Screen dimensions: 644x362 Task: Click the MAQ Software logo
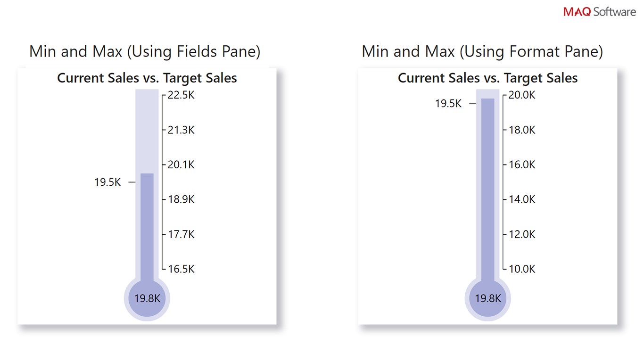point(599,12)
